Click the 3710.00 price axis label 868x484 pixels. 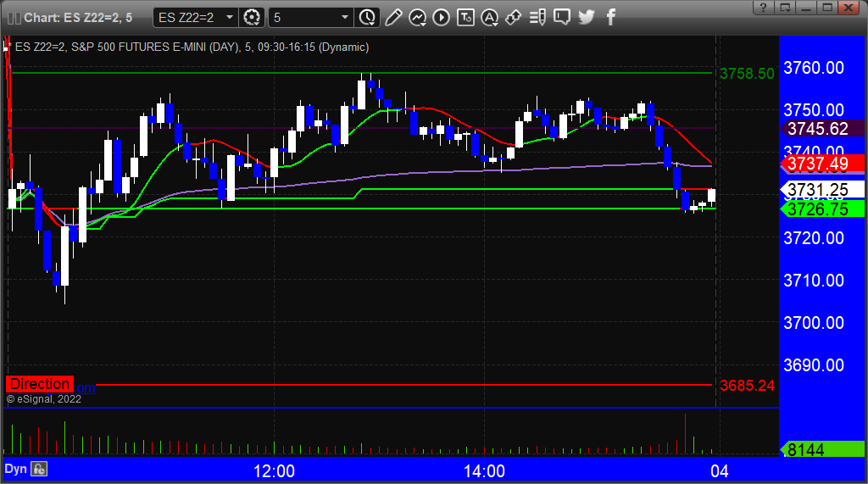pos(814,281)
